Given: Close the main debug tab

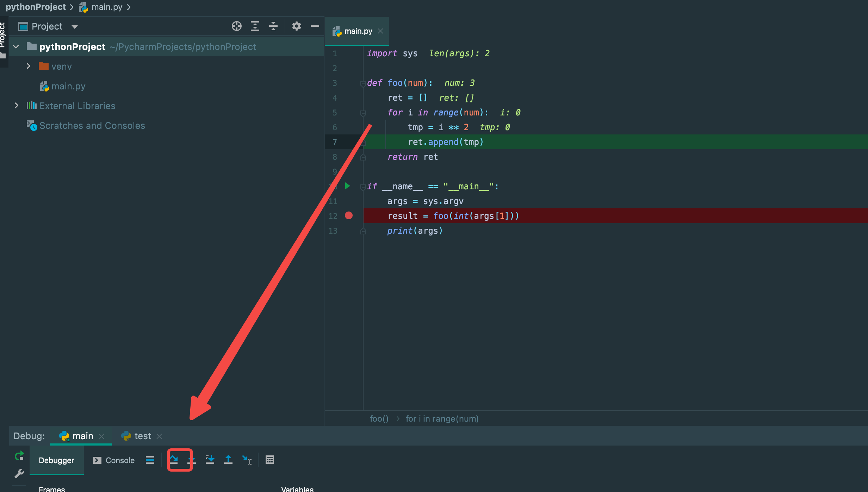Looking at the screenshot, I should pos(101,436).
